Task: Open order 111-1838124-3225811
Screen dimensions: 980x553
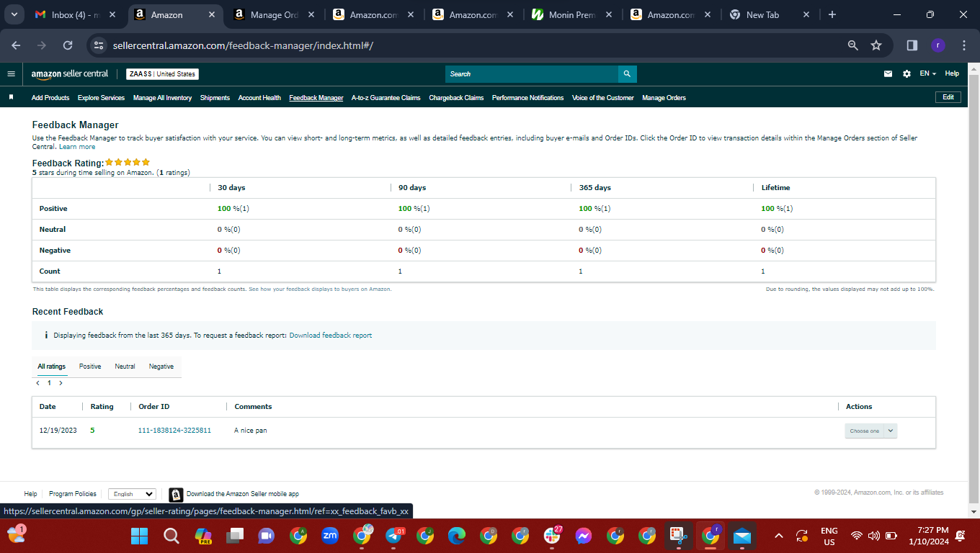Action: click(174, 431)
